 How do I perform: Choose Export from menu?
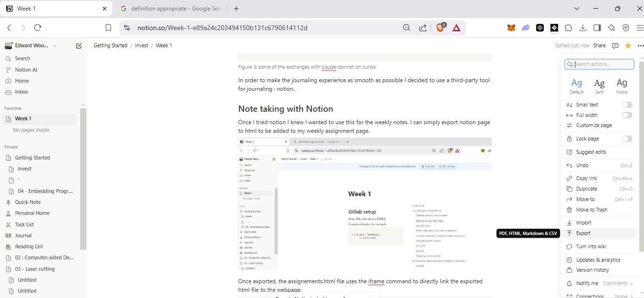pos(600,233)
